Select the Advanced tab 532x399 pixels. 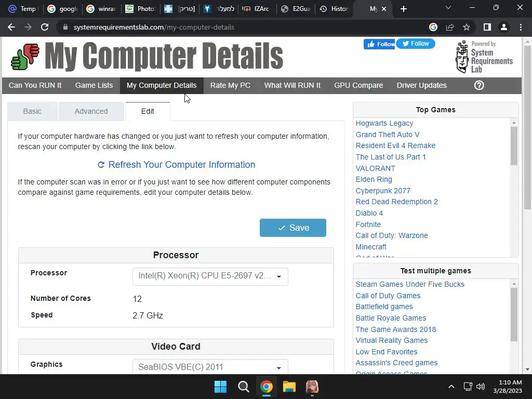pyautogui.click(x=91, y=111)
